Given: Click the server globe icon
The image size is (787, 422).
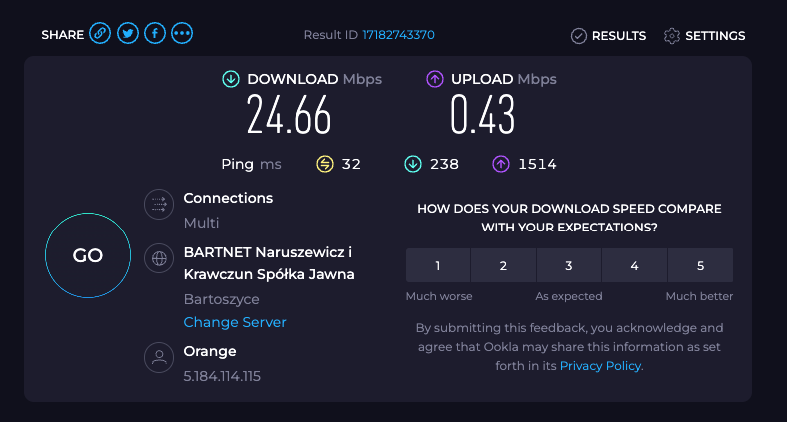Looking at the screenshot, I should (159, 258).
